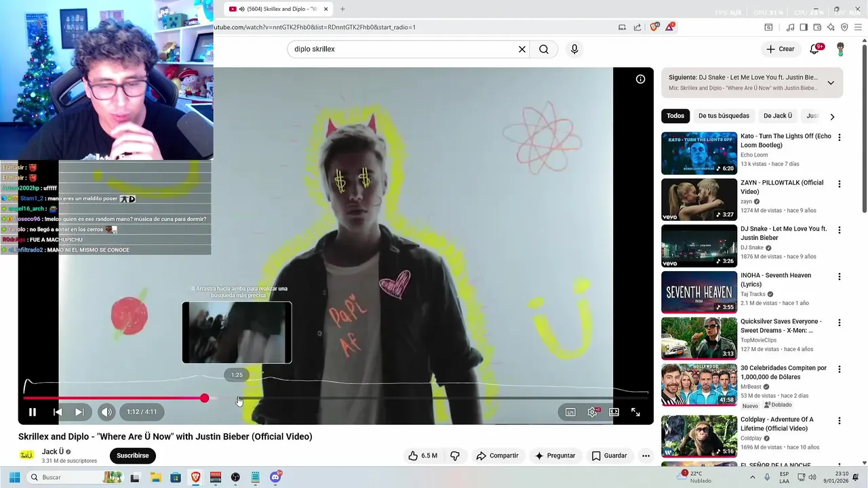This screenshot has height=488, width=868.
Task: Toggle subtitles in the video player
Action: tap(570, 412)
